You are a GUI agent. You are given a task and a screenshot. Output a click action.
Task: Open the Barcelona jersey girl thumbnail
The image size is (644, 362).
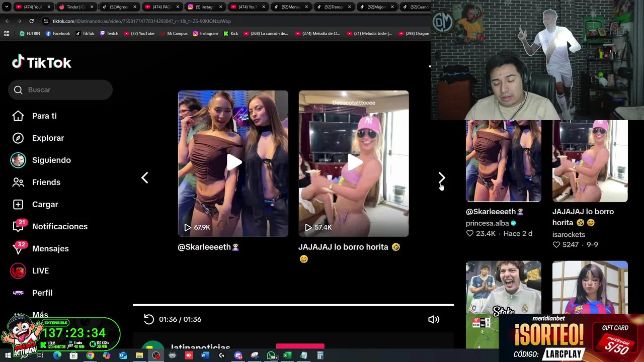coord(590,287)
